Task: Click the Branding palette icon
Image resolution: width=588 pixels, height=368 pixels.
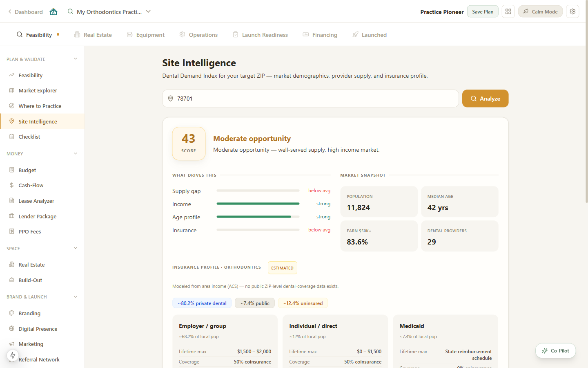Action: 12,313
